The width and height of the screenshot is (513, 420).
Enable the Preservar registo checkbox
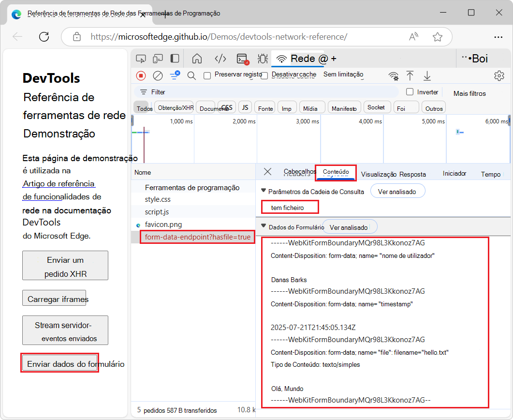coord(207,75)
